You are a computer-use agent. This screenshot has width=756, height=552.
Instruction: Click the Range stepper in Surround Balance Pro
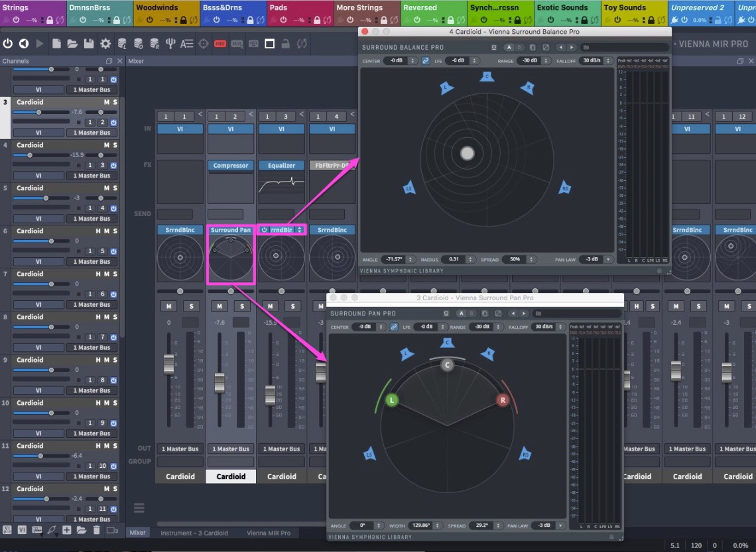(546, 61)
